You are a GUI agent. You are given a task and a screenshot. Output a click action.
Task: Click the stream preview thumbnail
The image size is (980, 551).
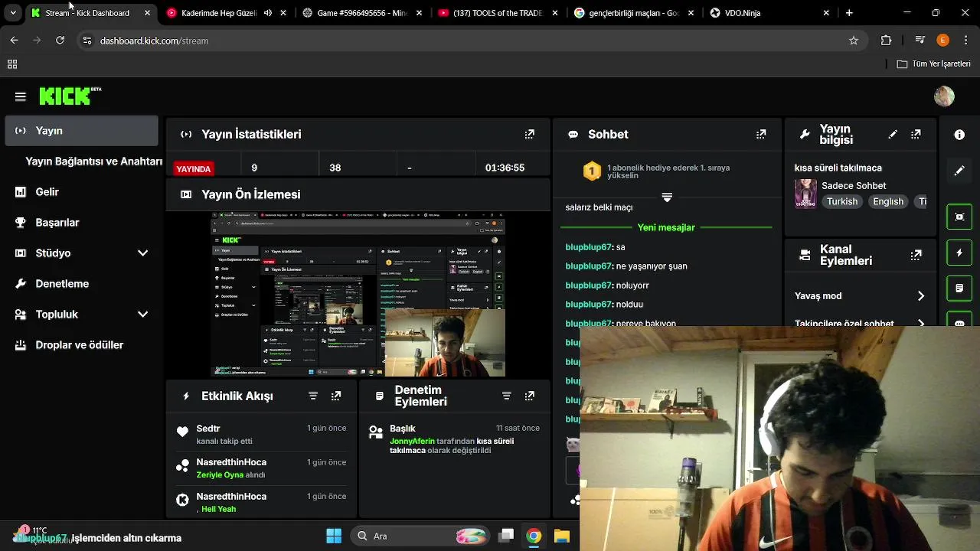tap(358, 296)
